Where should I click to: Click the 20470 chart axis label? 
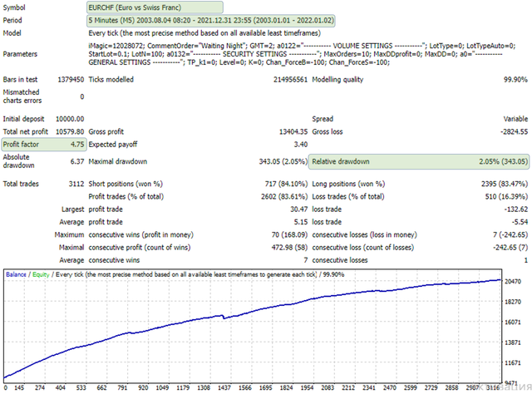pos(513,282)
